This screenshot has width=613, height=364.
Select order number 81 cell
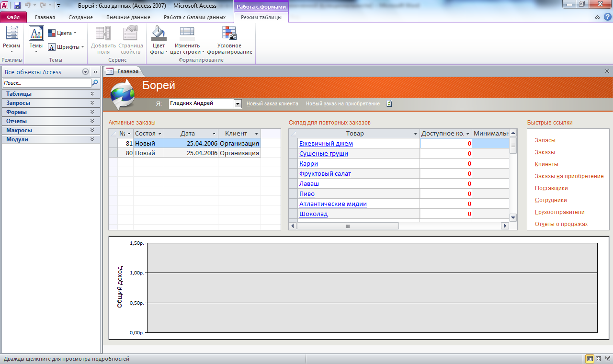[125, 143]
